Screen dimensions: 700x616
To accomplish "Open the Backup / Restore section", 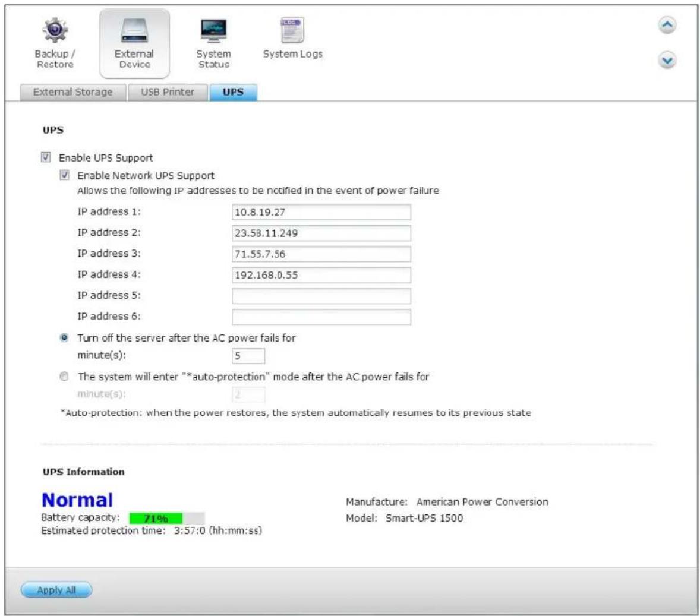I will [55, 43].
